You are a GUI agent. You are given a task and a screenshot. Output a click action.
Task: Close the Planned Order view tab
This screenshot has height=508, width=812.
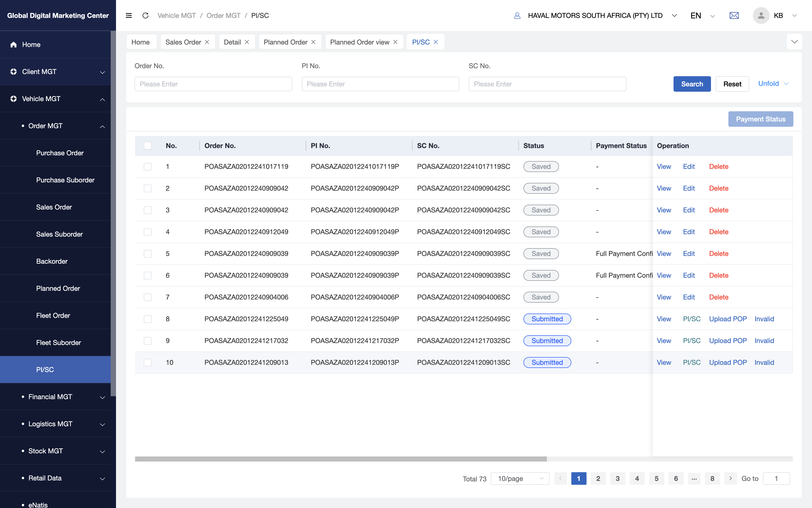click(395, 42)
